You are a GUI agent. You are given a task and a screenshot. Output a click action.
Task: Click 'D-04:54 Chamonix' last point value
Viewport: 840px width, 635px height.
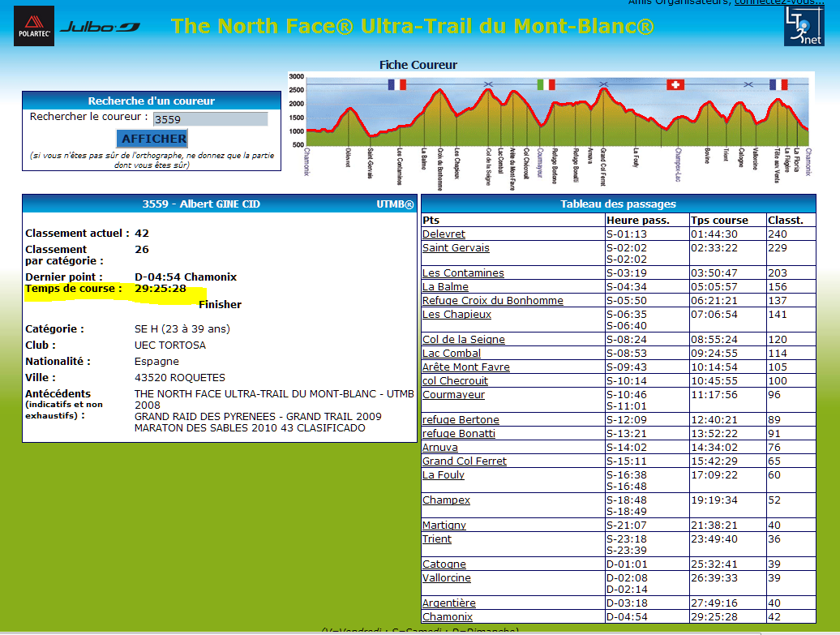coord(186,277)
